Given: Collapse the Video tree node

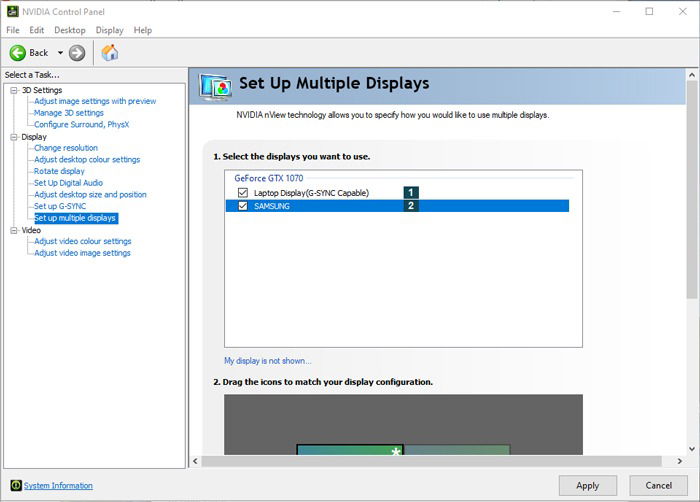Looking at the screenshot, I should click(14, 230).
